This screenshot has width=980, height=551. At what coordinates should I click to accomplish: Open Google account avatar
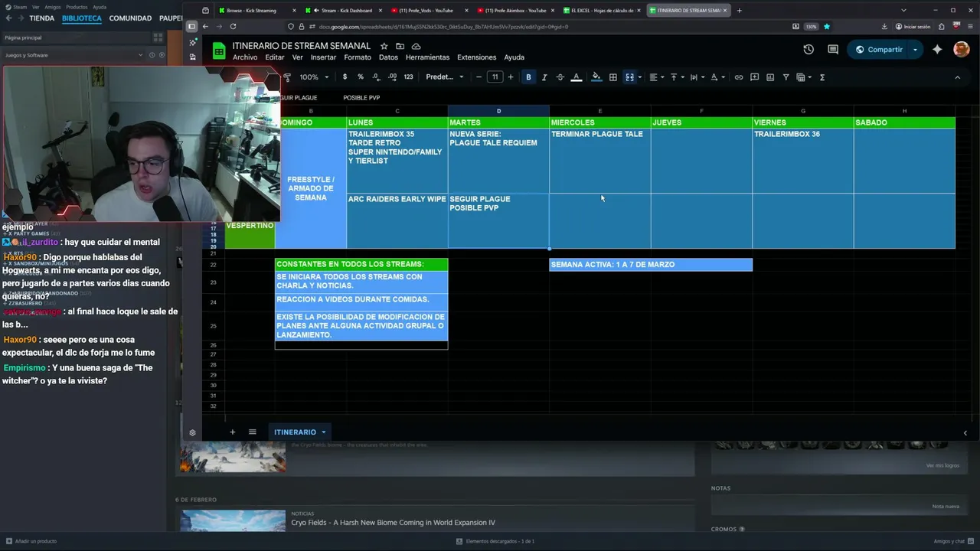tap(962, 49)
